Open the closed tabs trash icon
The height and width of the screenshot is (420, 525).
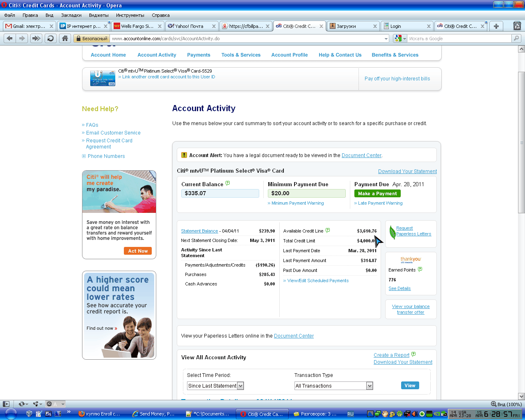[x=517, y=26]
